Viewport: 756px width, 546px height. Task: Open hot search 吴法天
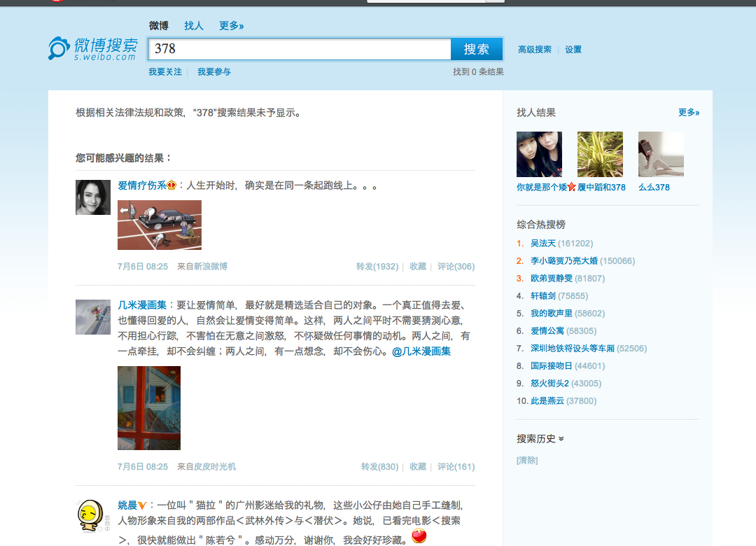pyautogui.click(x=543, y=244)
